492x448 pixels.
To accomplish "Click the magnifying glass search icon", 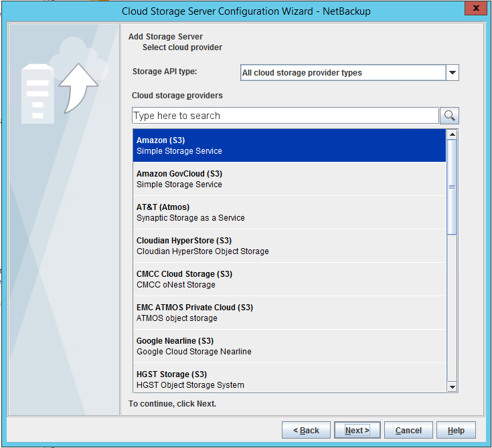I will point(450,116).
